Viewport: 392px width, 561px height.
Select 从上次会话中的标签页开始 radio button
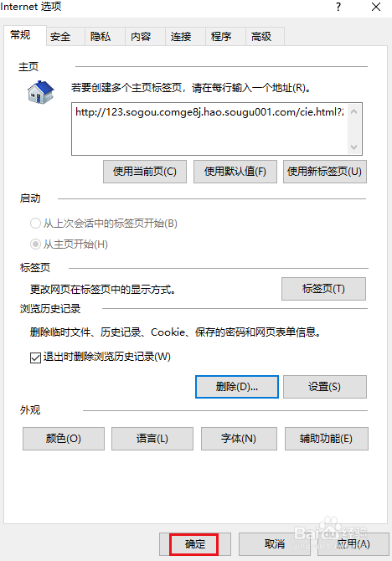point(35,224)
